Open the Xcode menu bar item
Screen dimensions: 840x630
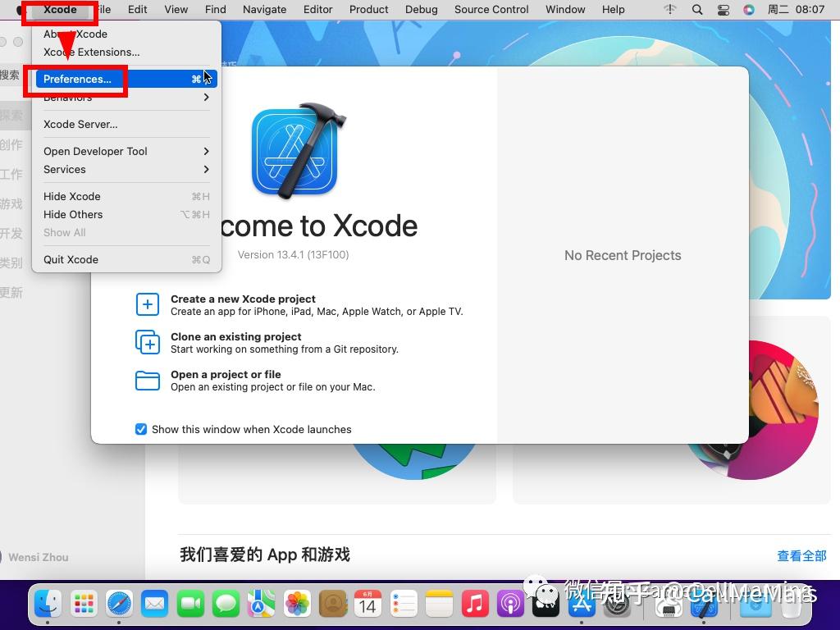point(60,10)
